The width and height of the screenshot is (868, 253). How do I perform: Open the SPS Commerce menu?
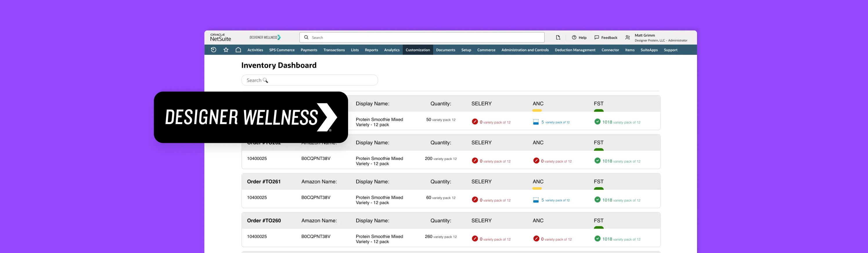tap(282, 50)
